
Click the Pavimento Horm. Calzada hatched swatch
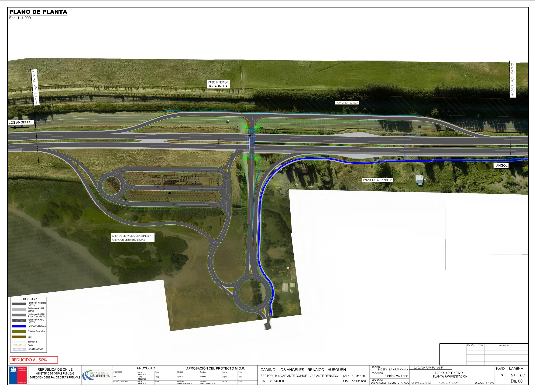tap(19, 321)
